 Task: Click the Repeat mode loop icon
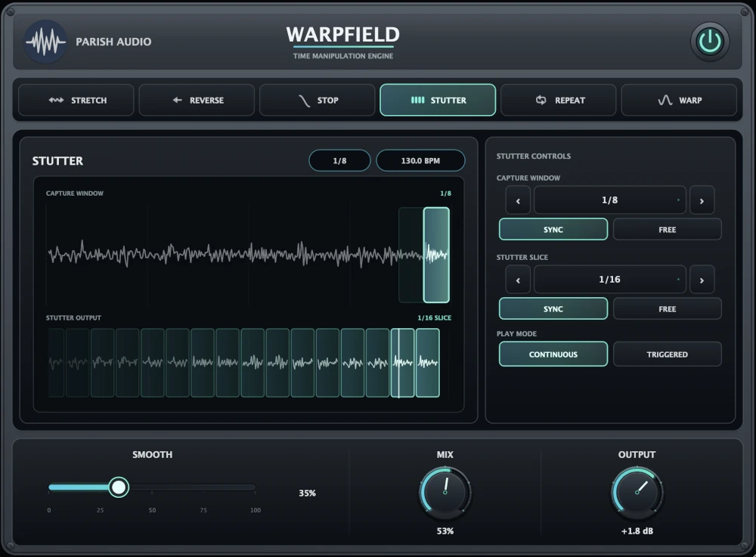[541, 101]
